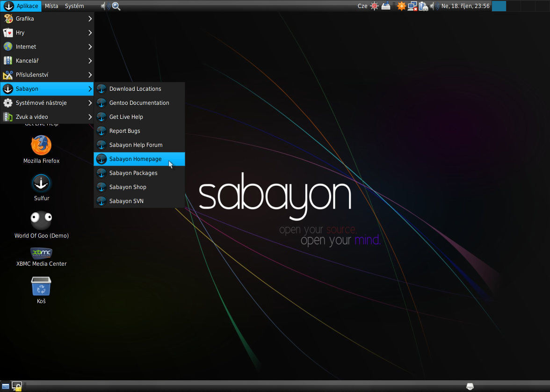
Task: Click the volume tray icon beside the clock
Action: click(434, 6)
